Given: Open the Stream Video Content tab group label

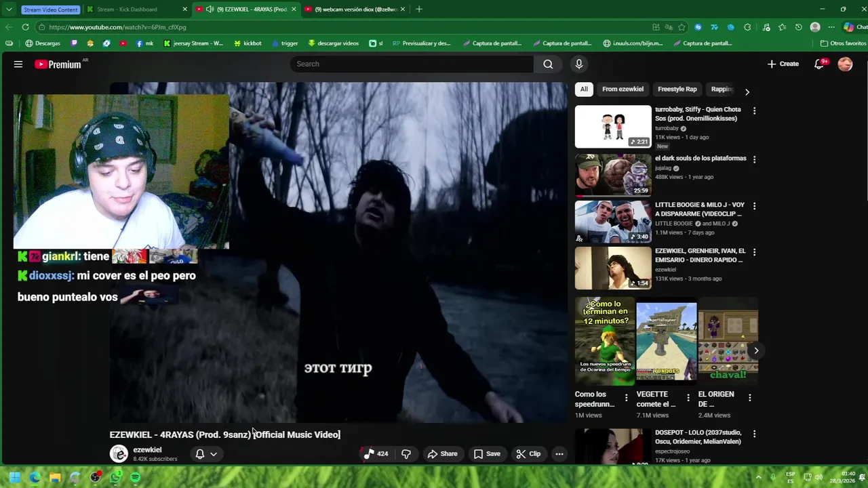Looking at the screenshot, I should pos(50,9).
